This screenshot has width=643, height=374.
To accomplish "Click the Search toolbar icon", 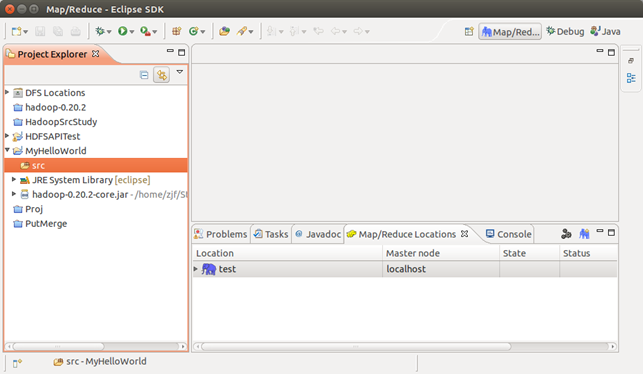I will pos(242,31).
